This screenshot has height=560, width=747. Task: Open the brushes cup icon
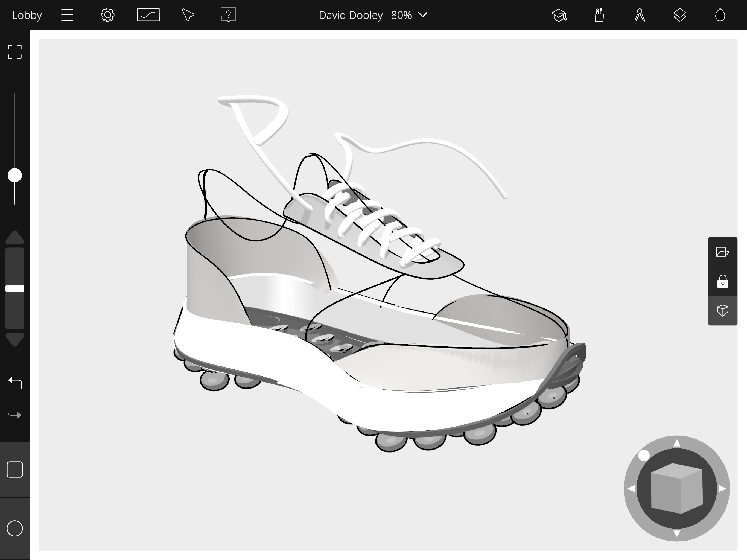coord(599,15)
